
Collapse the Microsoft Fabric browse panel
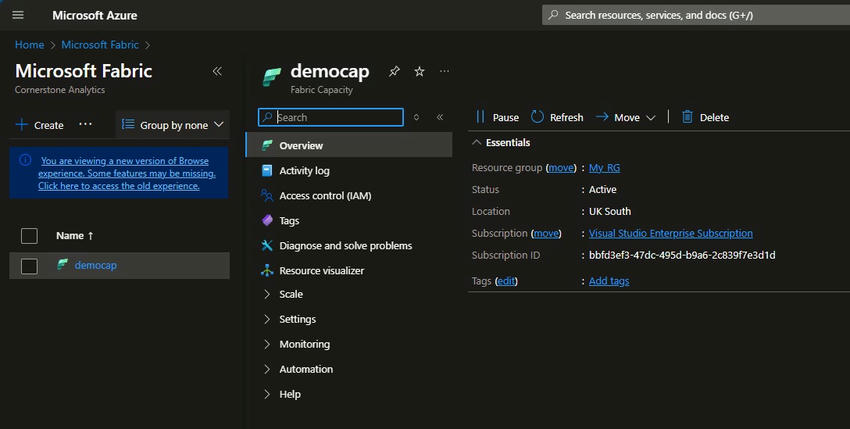point(217,71)
